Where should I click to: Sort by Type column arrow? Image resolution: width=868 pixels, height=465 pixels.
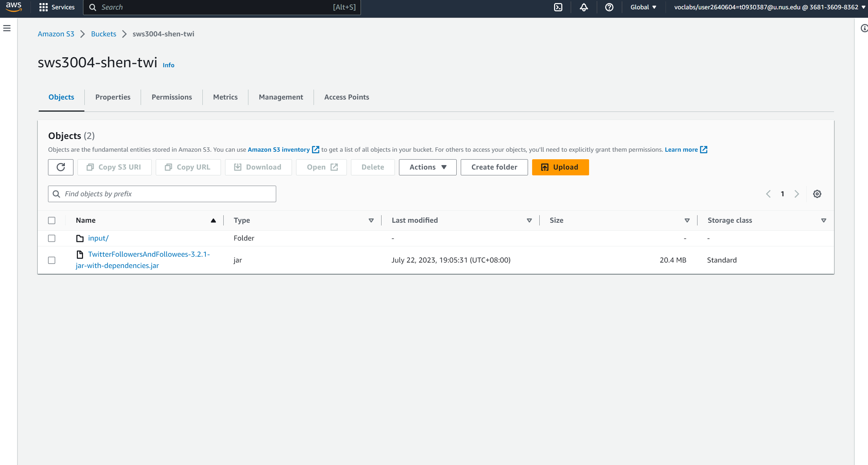[x=371, y=220]
